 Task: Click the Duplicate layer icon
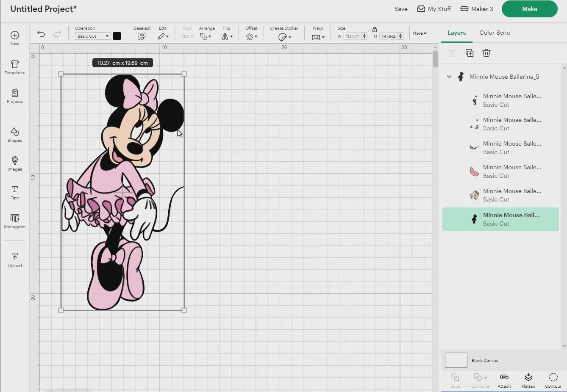click(470, 53)
